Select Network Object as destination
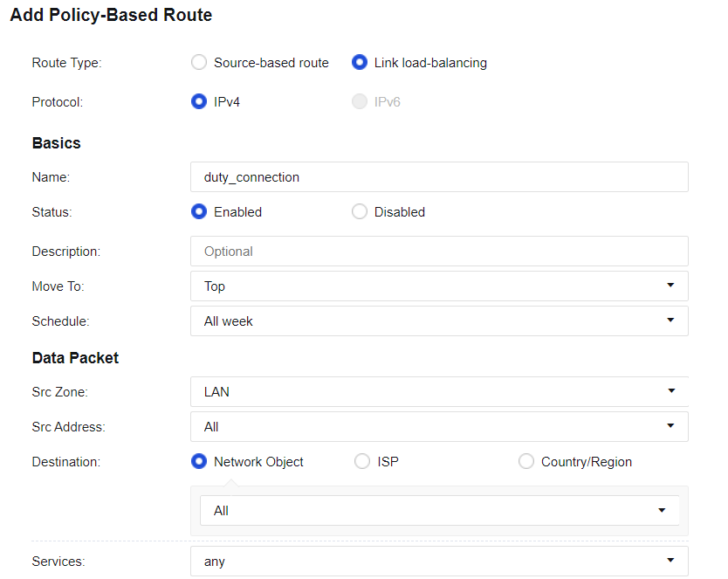 pyautogui.click(x=199, y=461)
